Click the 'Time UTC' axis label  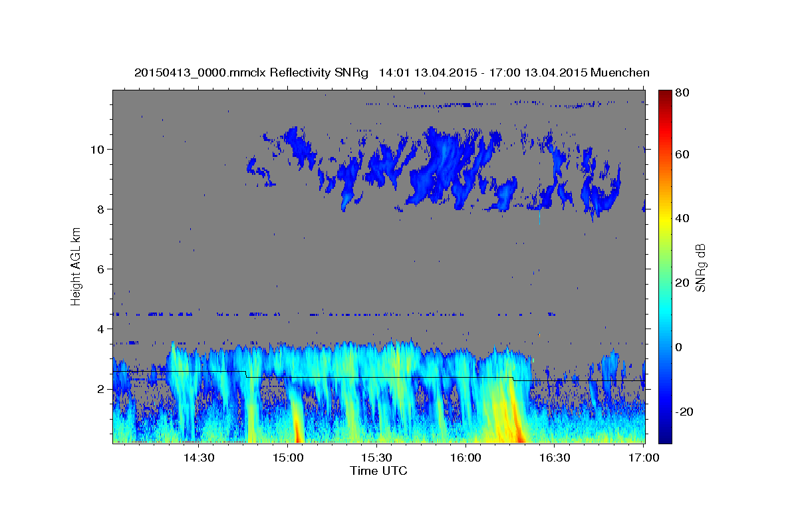click(x=378, y=471)
